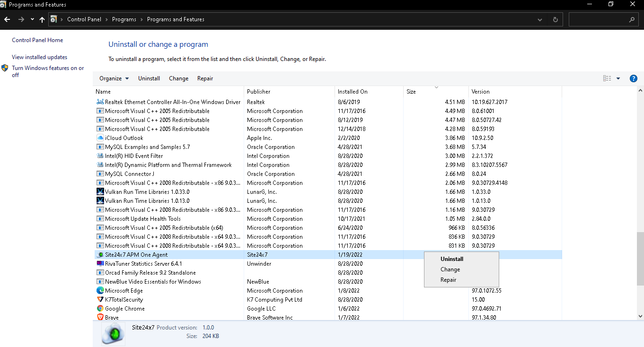This screenshot has height=347, width=644.
Task: Go up one level with the up arrow
Action: tap(42, 19)
